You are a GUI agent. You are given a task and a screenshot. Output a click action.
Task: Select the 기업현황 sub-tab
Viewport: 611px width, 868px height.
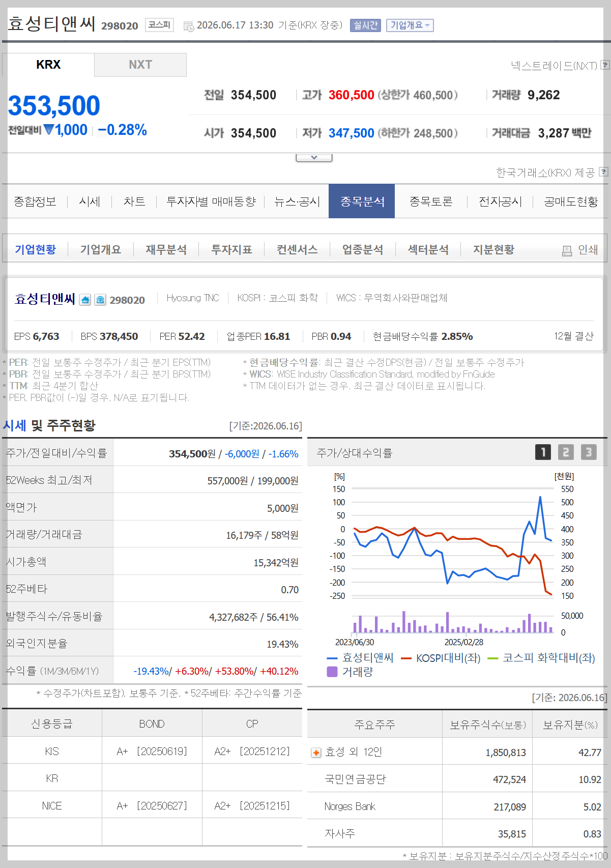35,249
